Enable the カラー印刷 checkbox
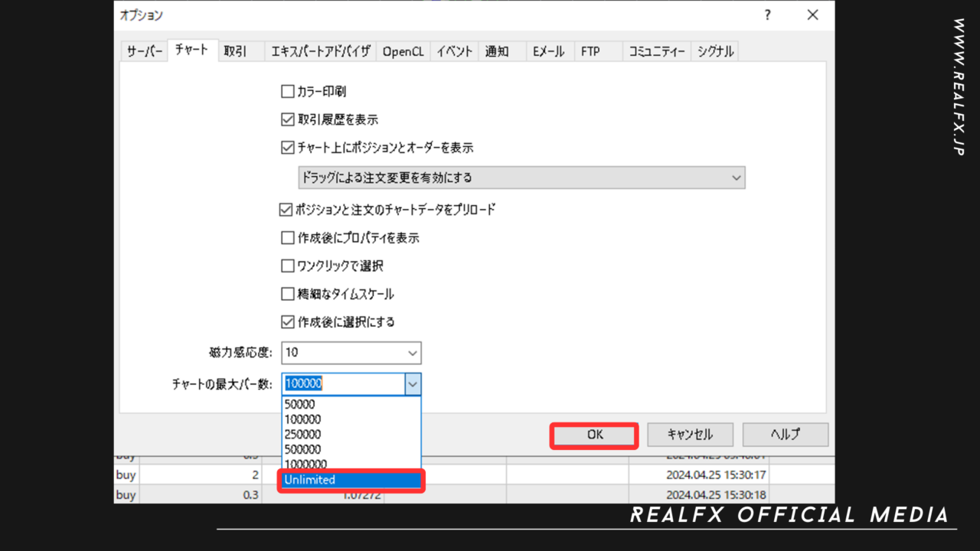This screenshot has width=980, height=551. (x=288, y=90)
